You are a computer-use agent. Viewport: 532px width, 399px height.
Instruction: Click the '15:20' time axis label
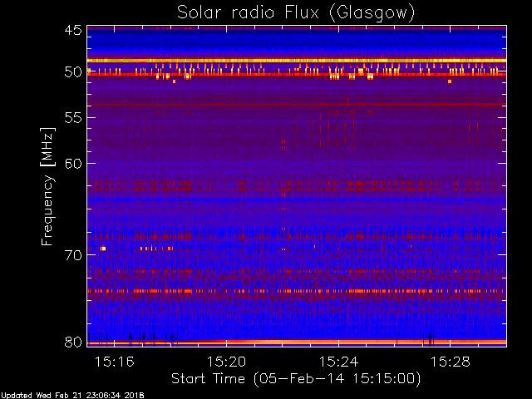[x=226, y=362]
